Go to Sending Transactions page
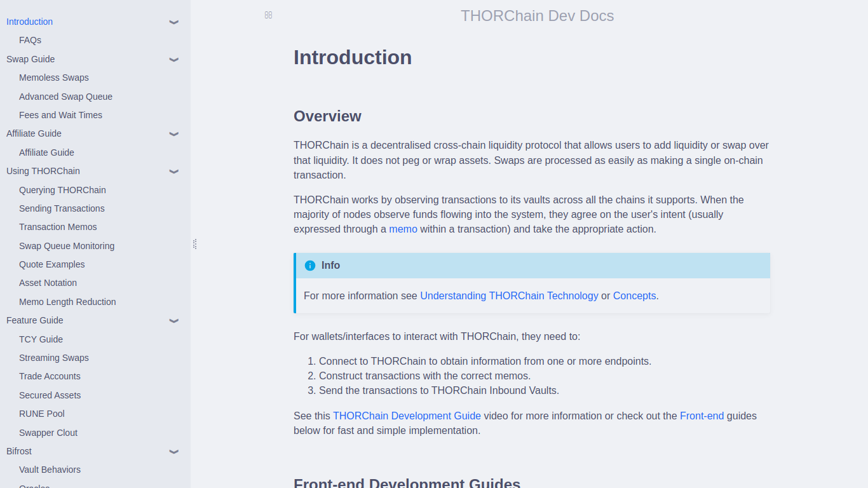868x488 pixels. pyautogui.click(x=62, y=208)
